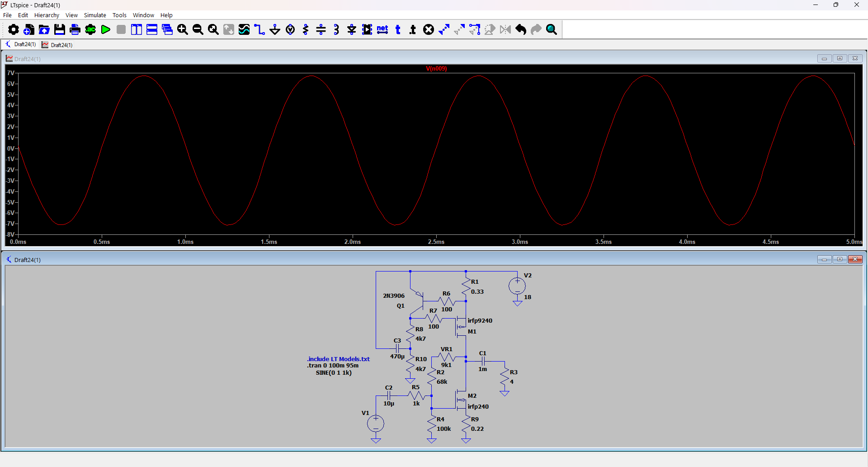The height and width of the screenshot is (467, 868).
Task: Click the 9k1 value of VR1
Action: (446, 365)
